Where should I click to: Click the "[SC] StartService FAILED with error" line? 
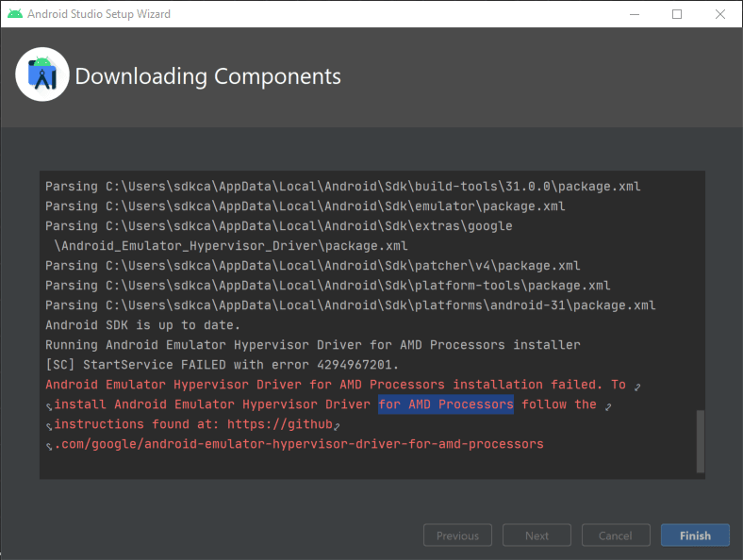pos(222,365)
